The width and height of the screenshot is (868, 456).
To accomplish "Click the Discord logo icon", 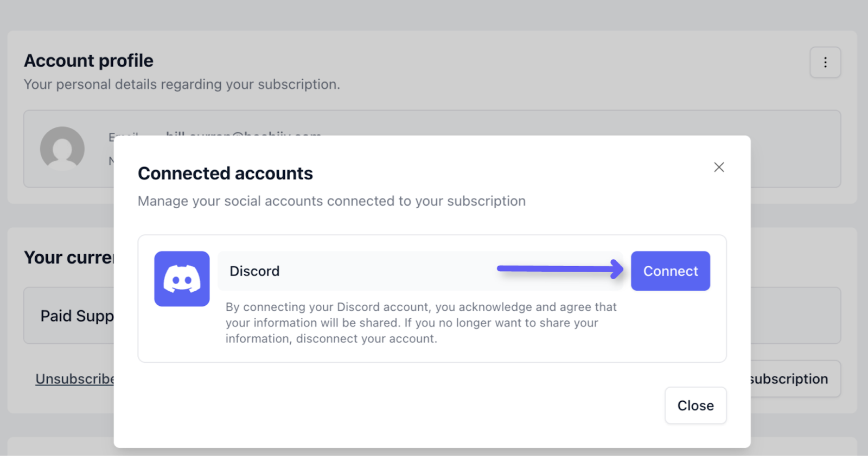I will [182, 279].
